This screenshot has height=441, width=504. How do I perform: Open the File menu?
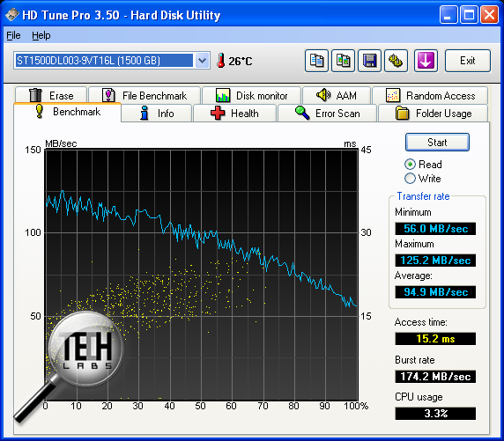tap(13, 35)
